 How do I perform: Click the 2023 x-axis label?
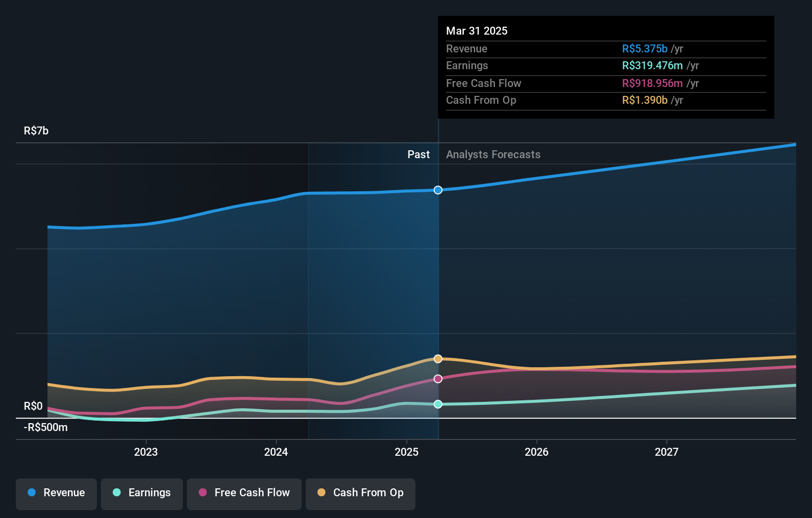click(x=146, y=452)
